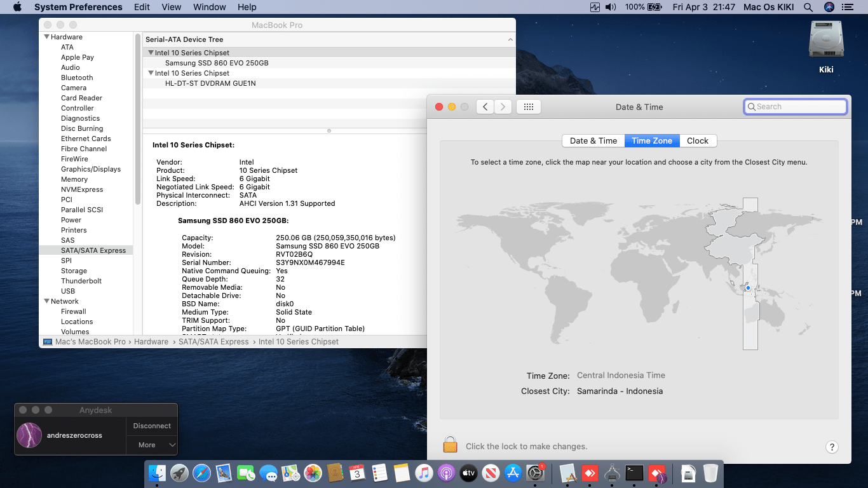Disconnect the Anydesk session
The width and height of the screenshot is (868, 488).
(152, 426)
